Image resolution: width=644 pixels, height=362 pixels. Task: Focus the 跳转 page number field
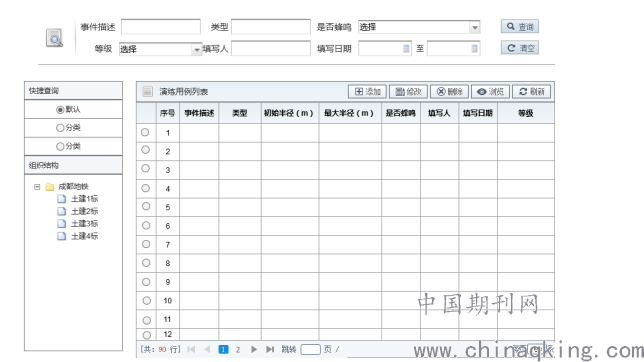[310, 350]
